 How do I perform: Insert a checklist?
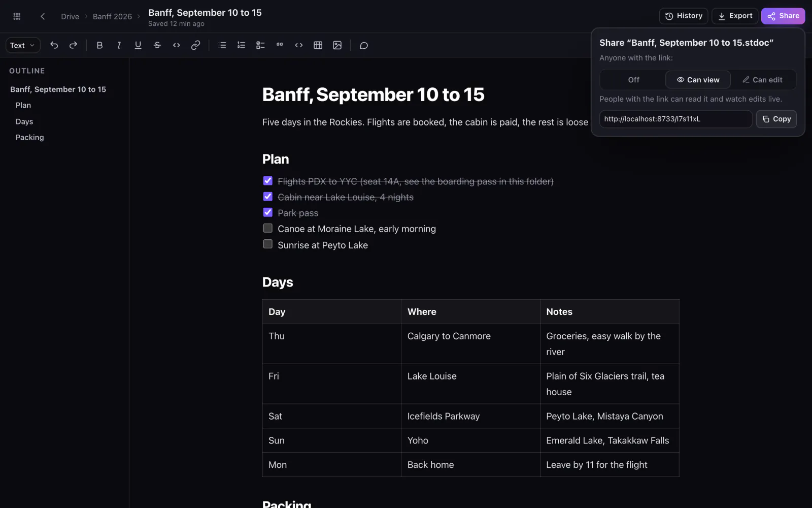260,45
